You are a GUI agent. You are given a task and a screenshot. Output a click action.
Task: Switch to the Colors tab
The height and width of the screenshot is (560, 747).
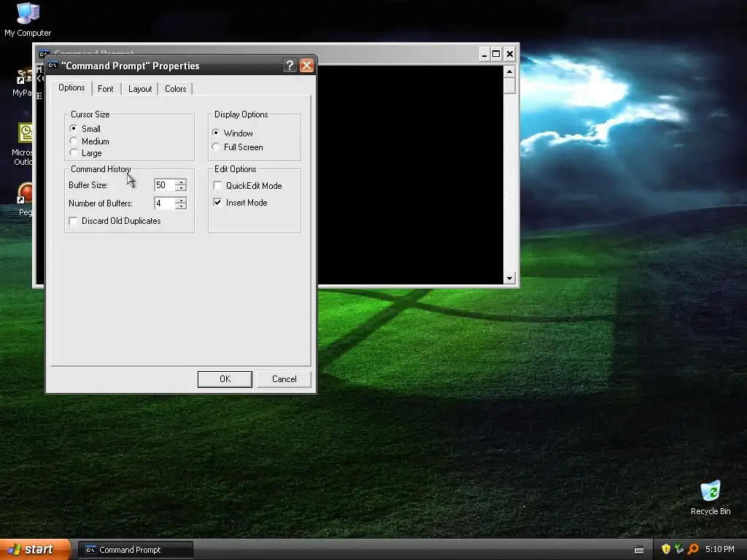pos(175,88)
